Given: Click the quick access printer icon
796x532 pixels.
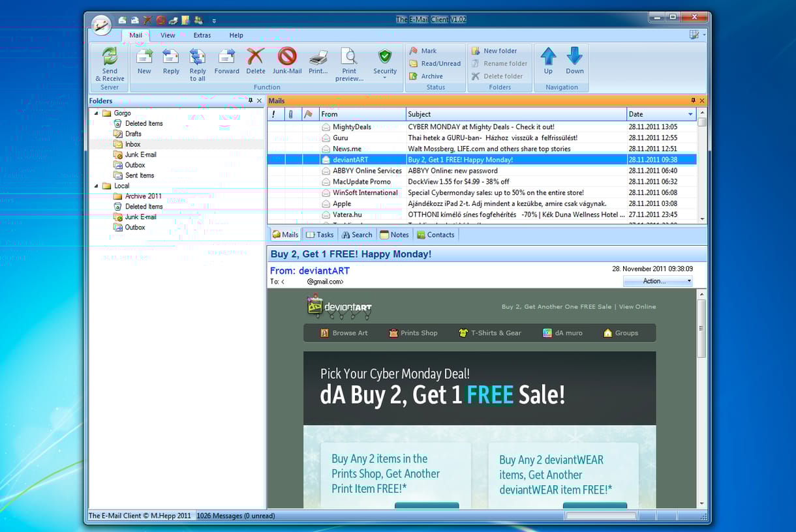Looking at the screenshot, I should [173, 20].
